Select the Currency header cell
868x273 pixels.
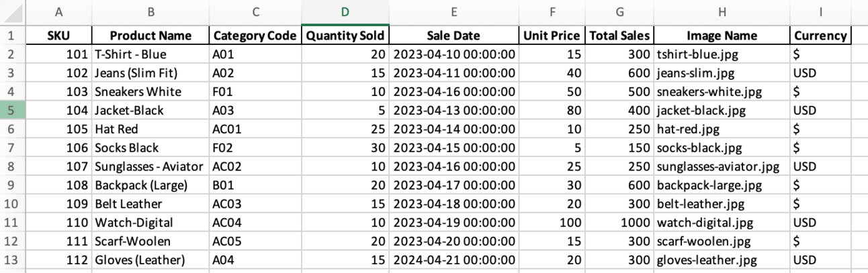coord(821,36)
